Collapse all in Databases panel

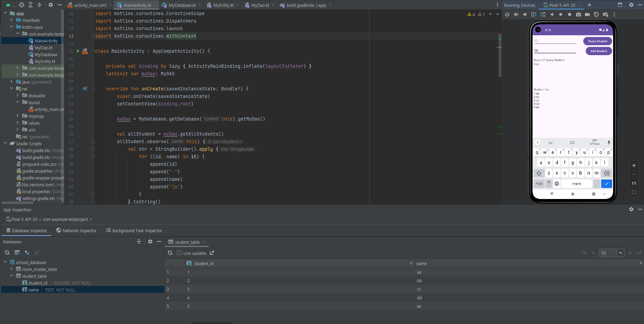(x=139, y=241)
